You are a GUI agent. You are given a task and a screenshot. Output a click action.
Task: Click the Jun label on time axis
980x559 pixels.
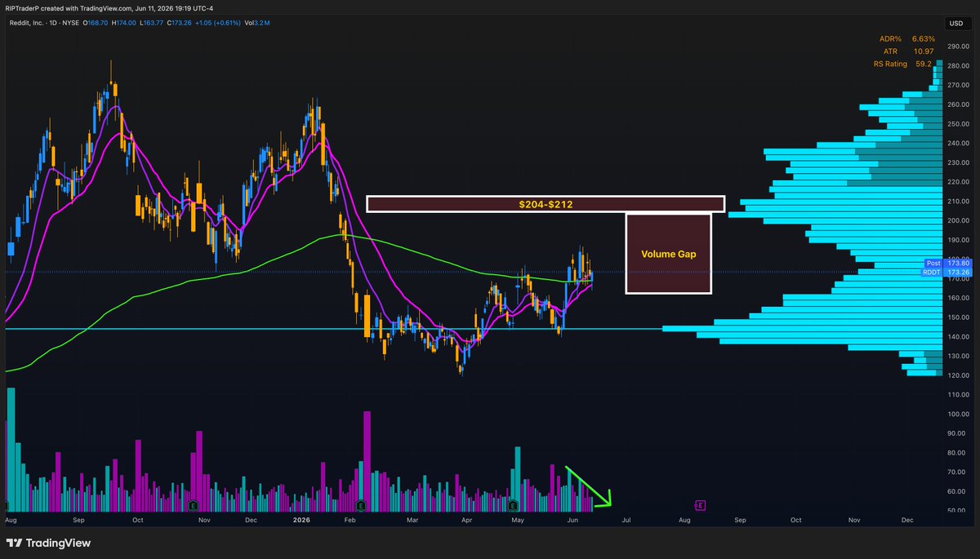point(573,520)
